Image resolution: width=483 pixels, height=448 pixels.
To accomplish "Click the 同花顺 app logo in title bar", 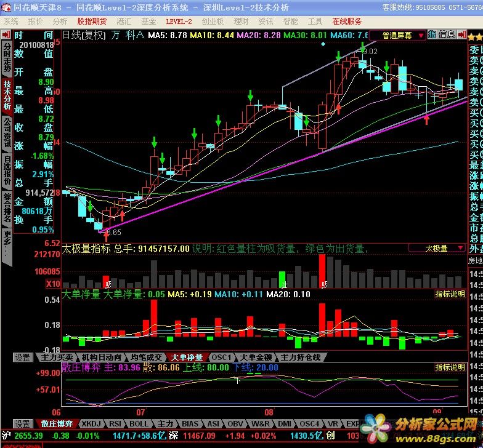I will [x=6, y=7].
